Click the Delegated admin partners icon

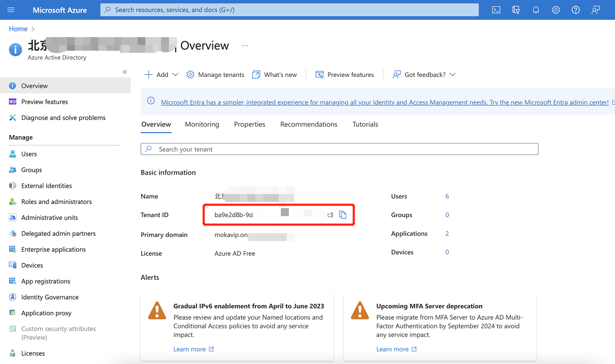tap(13, 233)
